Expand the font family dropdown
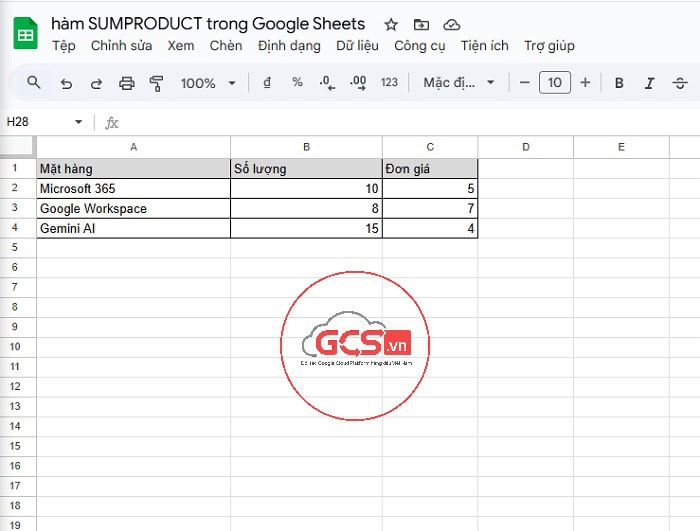 tap(459, 83)
